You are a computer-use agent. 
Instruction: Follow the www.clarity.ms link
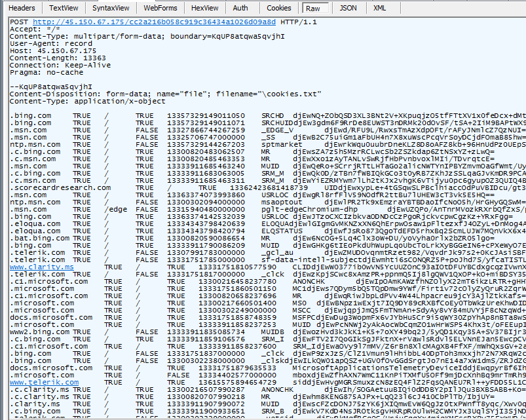[42, 267]
